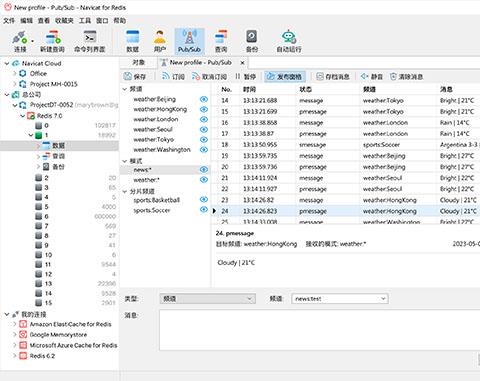Click the 频道 column header
This screenshot has height=381, width=480.
[369, 89]
